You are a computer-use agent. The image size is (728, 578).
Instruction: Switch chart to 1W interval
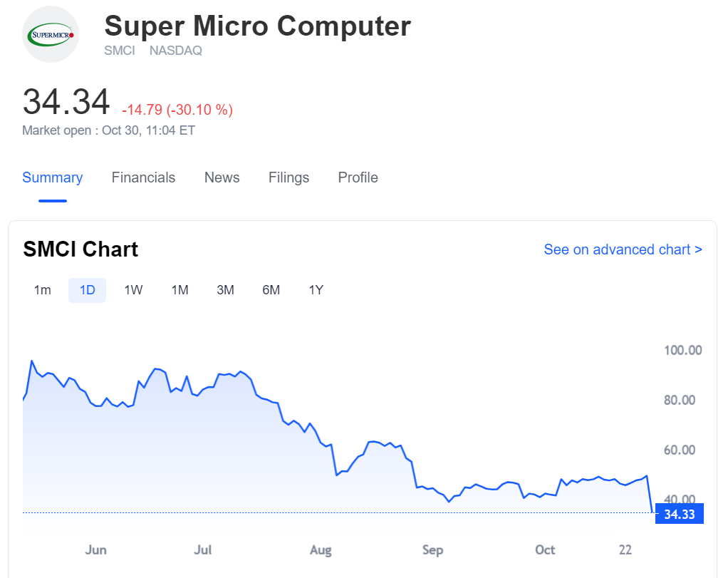[x=133, y=290]
